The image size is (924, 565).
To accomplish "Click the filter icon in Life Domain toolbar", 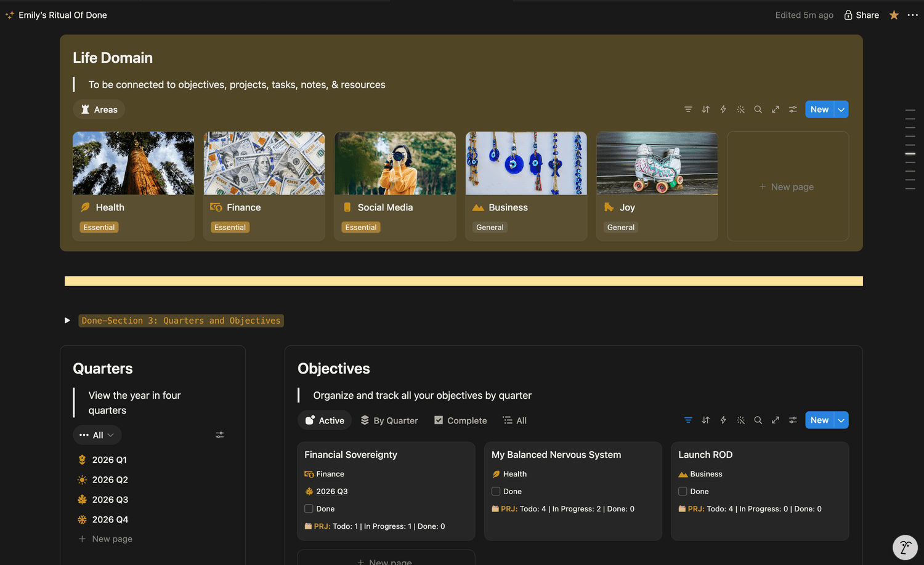I will [688, 110].
